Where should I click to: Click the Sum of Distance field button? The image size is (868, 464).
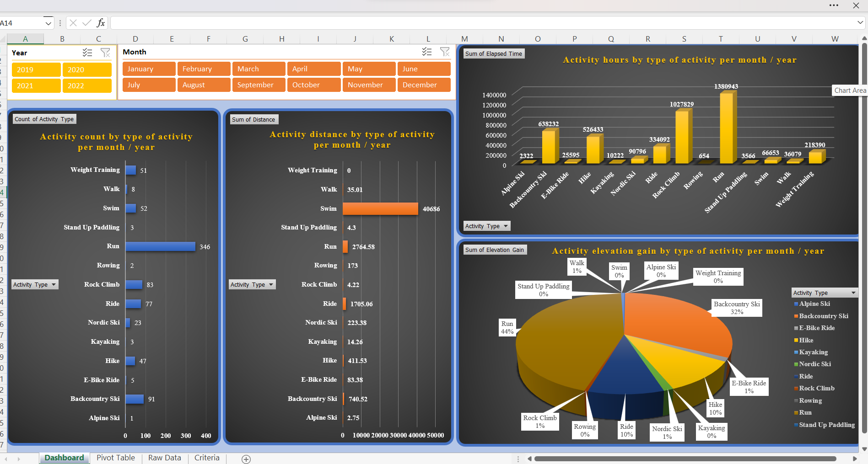coord(253,120)
